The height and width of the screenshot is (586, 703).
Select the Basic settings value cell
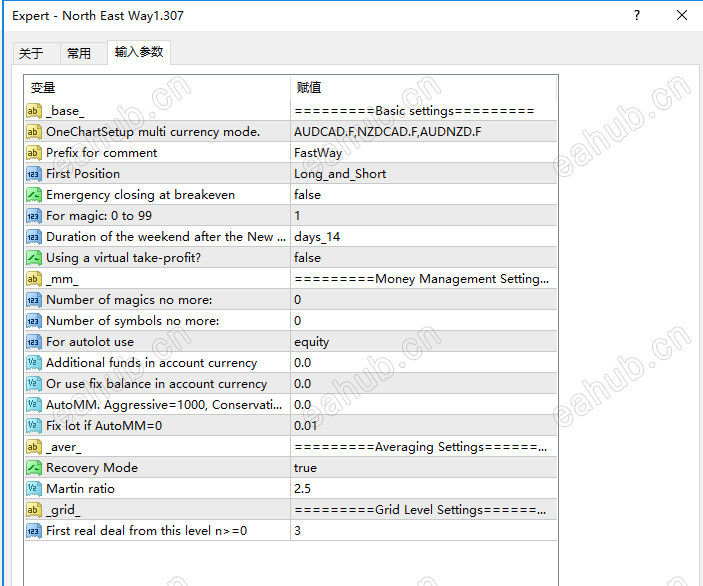coord(424,111)
